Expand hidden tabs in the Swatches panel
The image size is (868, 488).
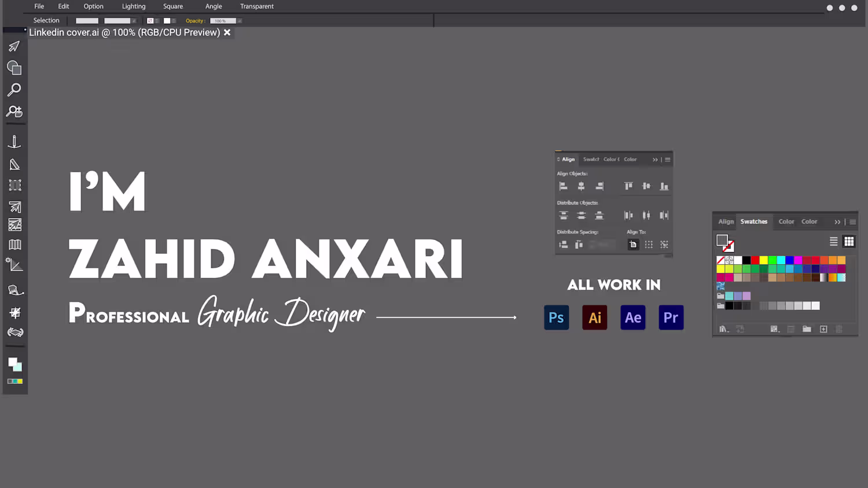coord(837,222)
